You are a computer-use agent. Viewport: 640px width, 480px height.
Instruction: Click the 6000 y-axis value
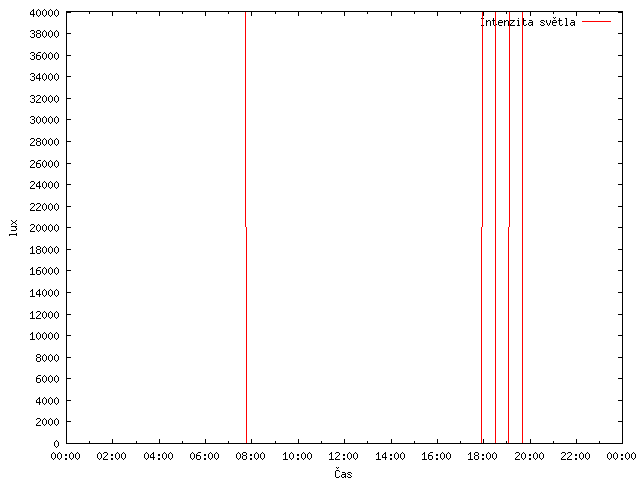(x=47, y=379)
